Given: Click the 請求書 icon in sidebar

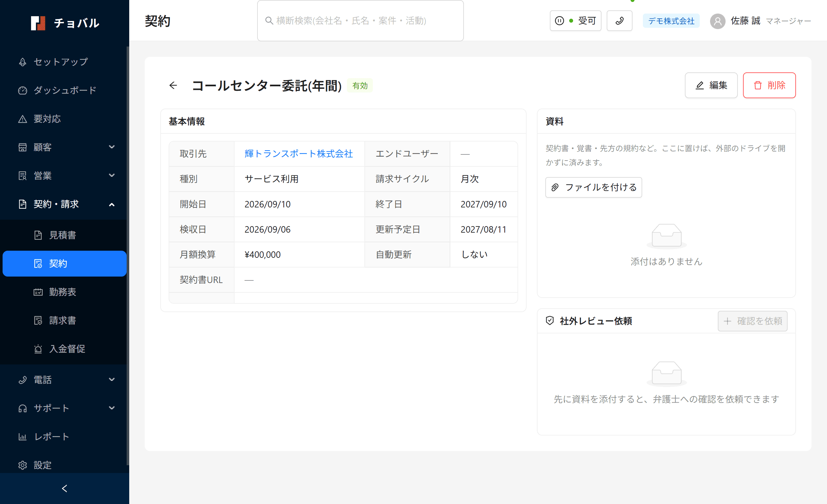Looking at the screenshot, I should 38,320.
